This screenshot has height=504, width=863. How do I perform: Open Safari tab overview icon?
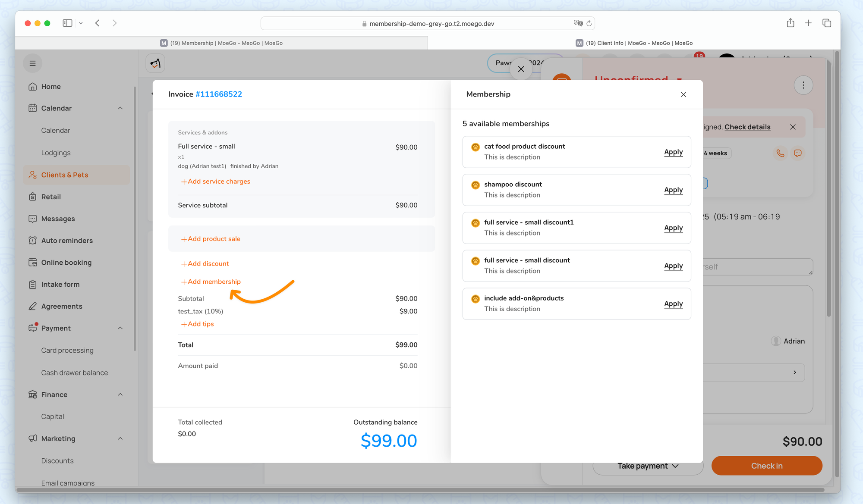click(x=826, y=23)
